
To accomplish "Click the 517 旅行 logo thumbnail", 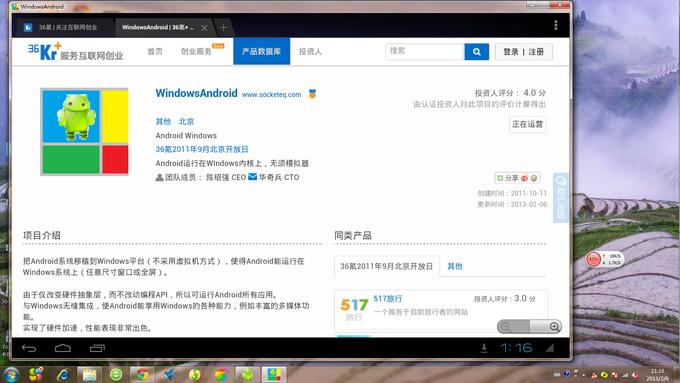I will [x=354, y=309].
